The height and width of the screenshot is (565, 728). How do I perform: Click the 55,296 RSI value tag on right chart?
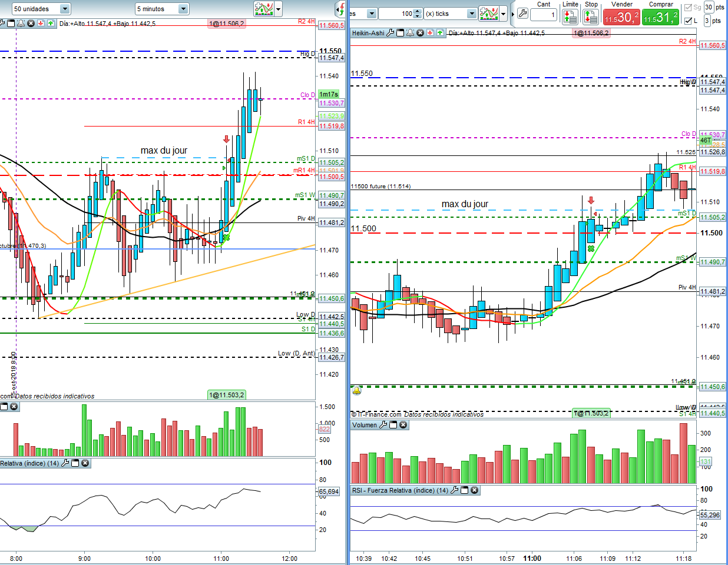[x=710, y=515]
